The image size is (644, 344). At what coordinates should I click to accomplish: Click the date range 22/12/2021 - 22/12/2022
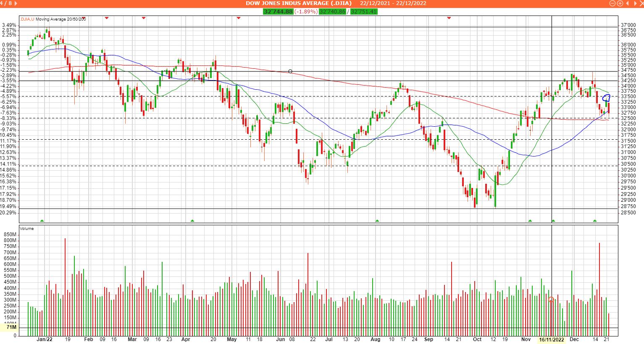click(x=393, y=3)
